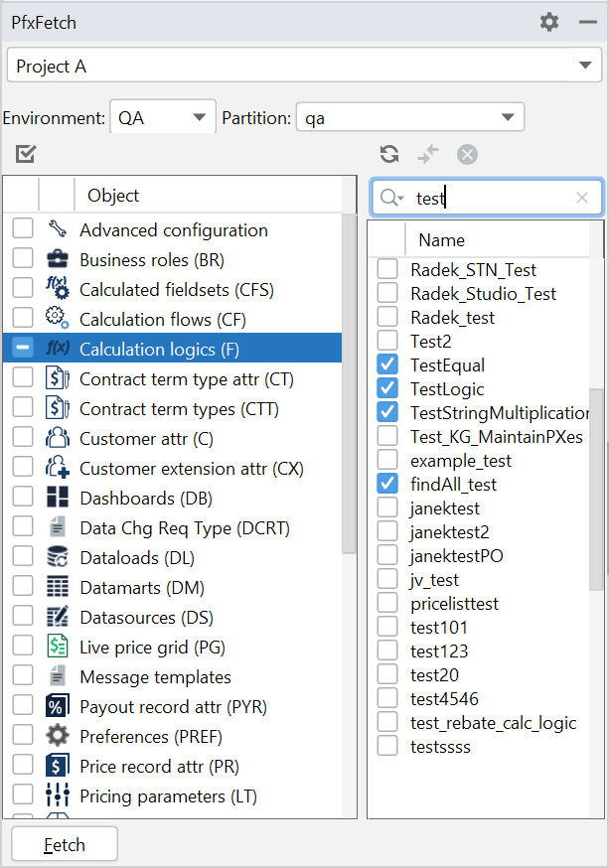Clear the search text with the X icon
The image size is (609, 868).
point(582,199)
